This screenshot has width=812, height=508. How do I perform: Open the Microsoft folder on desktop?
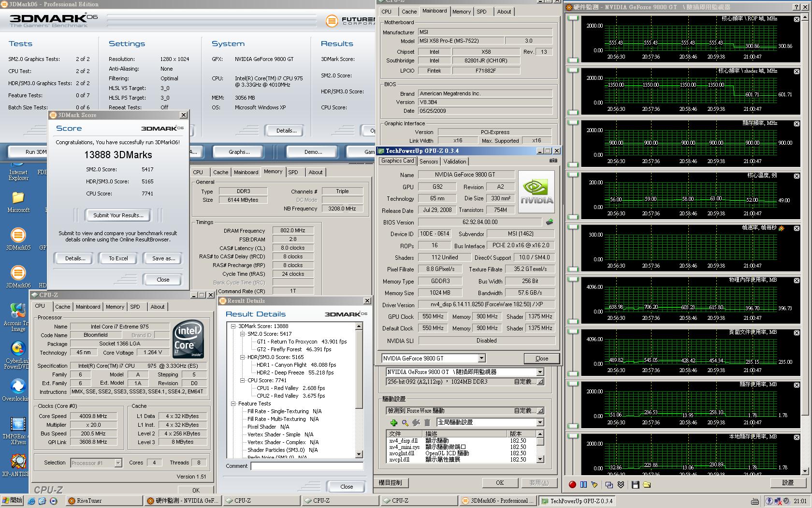(18, 202)
